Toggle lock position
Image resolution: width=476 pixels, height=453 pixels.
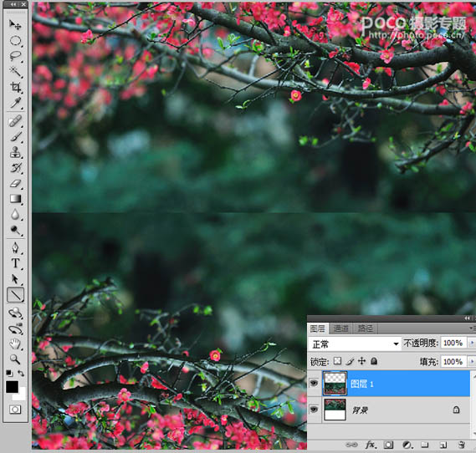pos(361,361)
